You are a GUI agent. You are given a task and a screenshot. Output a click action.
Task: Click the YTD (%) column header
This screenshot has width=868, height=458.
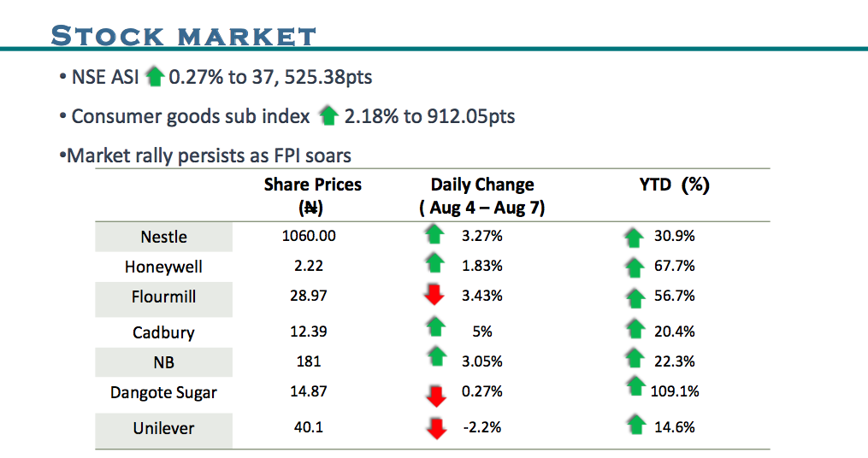pyautogui.click(x=674, y=185)
